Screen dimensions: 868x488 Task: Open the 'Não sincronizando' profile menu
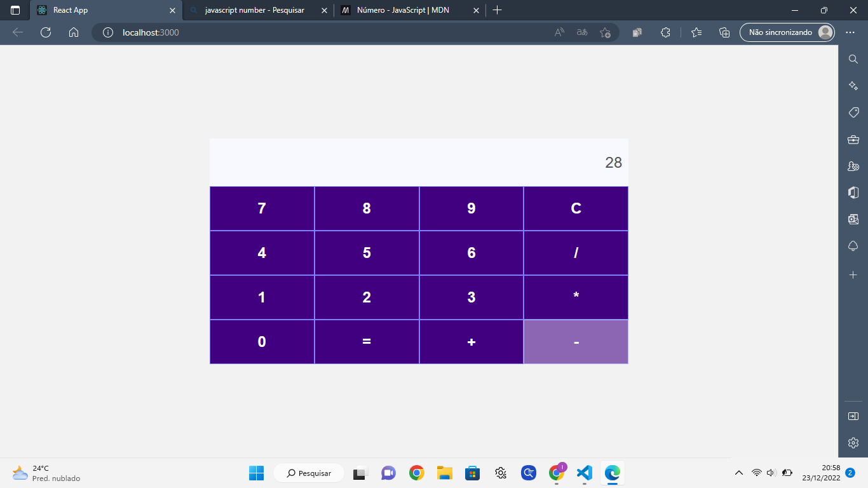point(787,32)
